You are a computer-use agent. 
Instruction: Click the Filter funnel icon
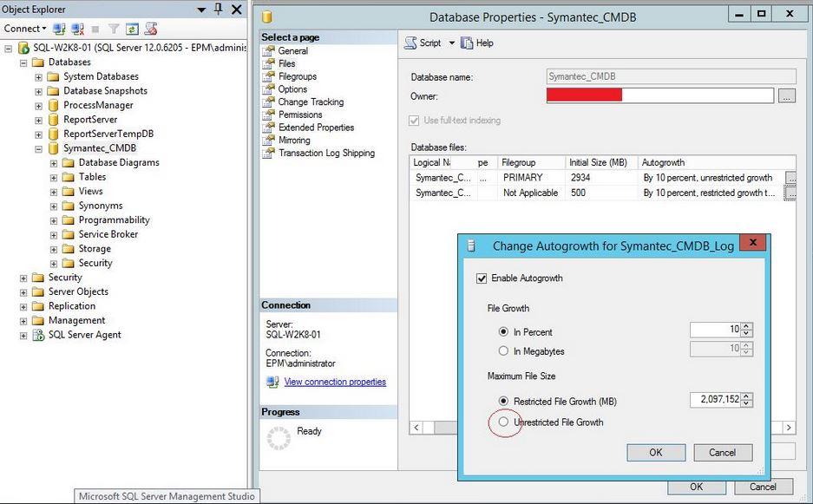coord(114,29)
